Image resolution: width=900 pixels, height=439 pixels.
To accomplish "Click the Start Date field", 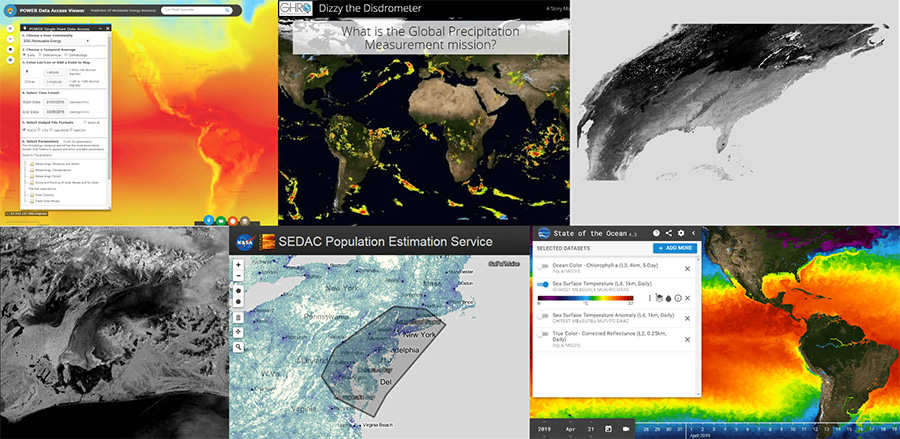I will 55,102.
